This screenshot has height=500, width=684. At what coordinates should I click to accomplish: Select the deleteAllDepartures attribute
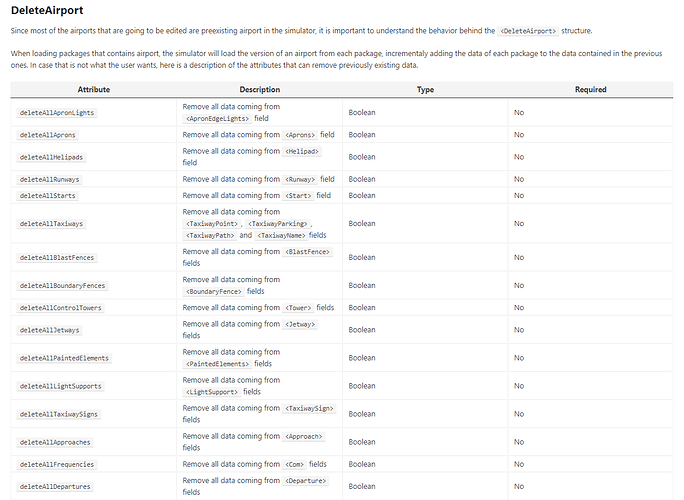[55, 486]
